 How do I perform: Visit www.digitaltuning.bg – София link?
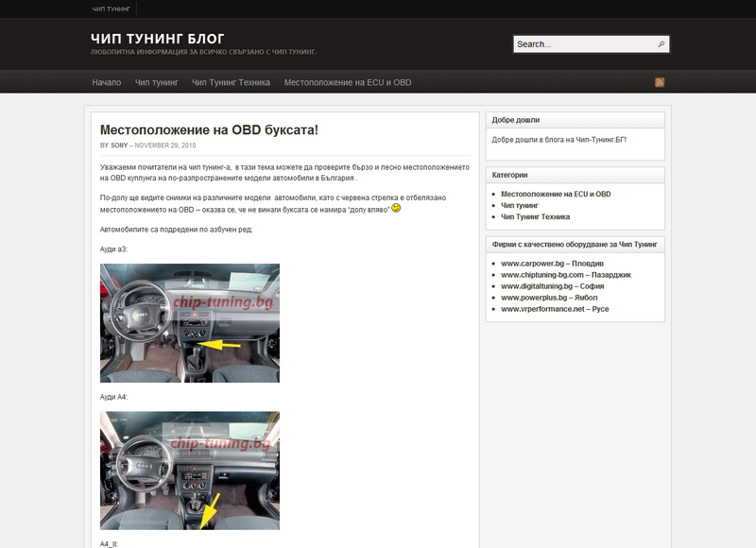[553, 286]
